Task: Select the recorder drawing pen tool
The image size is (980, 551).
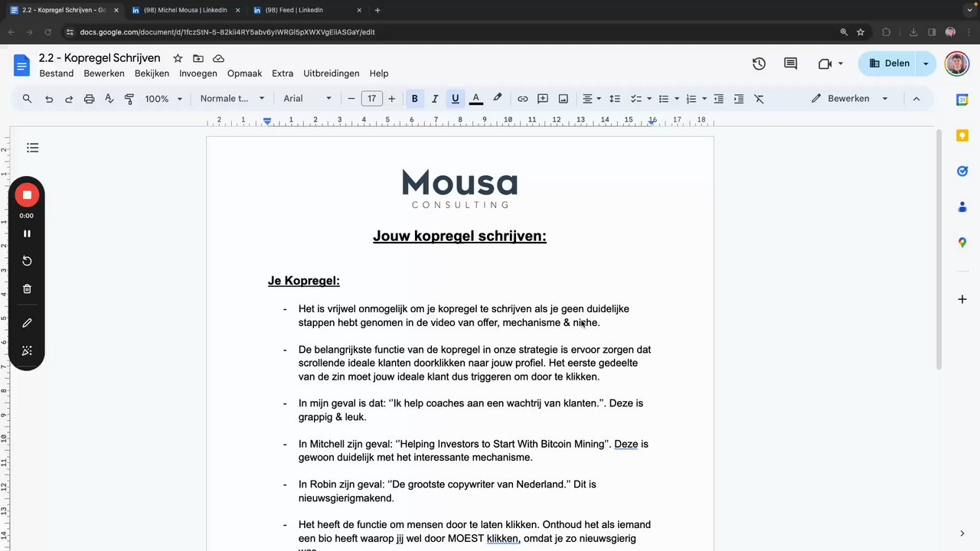Action: click(27, 323)
